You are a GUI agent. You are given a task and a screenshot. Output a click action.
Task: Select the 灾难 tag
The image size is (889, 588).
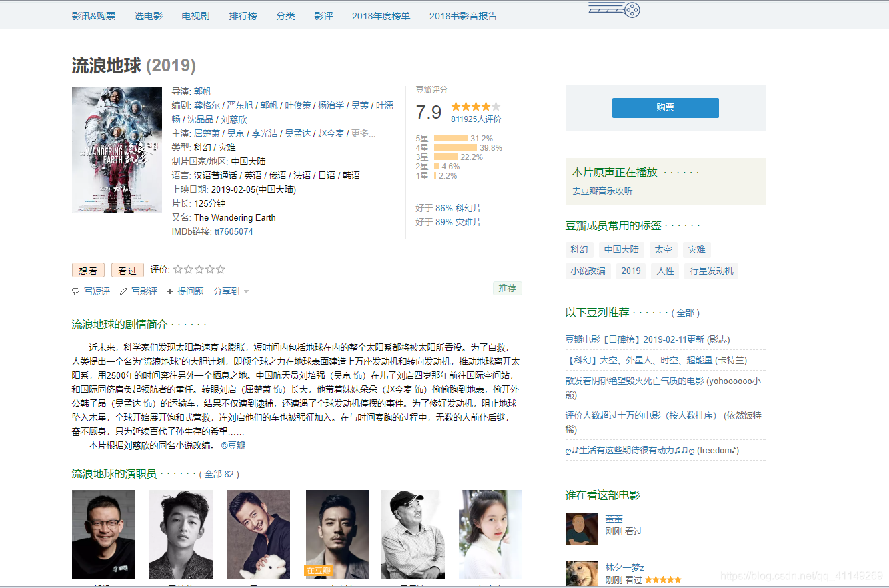tap(697, 249)
